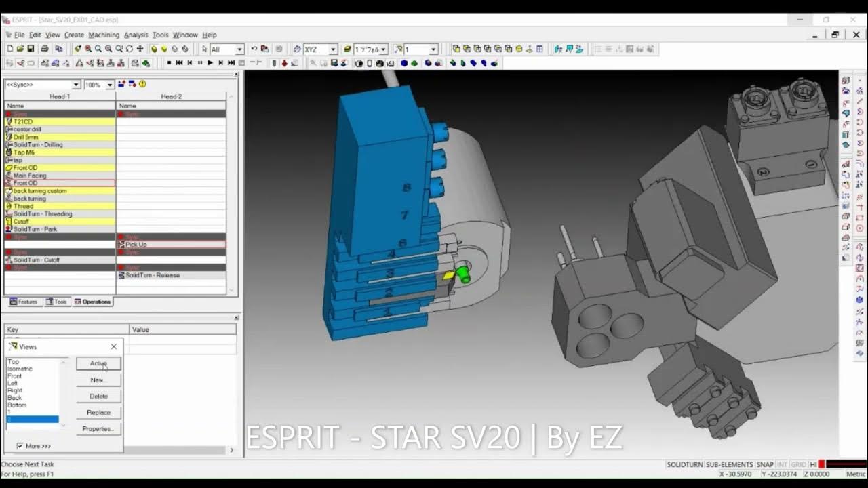Click the Delete button in Views dialog

(98, 396)
